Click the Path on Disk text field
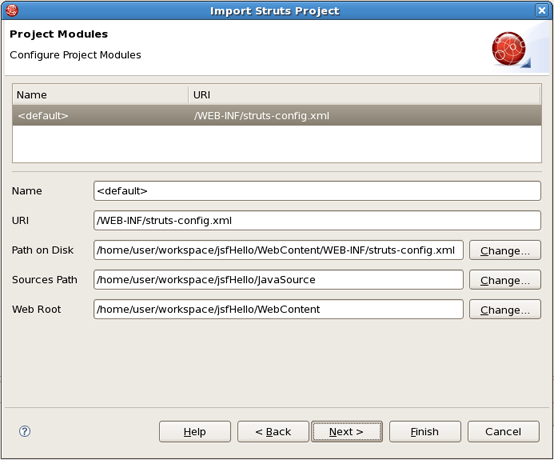 tap(278, 250)
